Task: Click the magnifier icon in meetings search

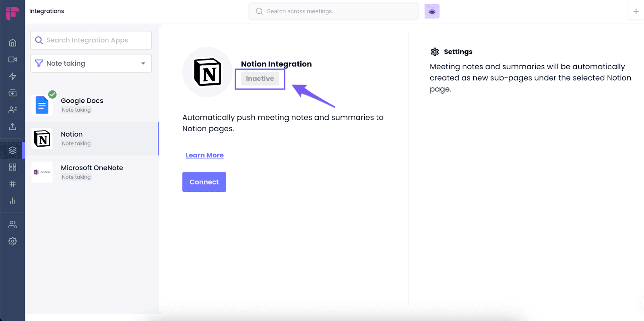Action: point(259,11)
